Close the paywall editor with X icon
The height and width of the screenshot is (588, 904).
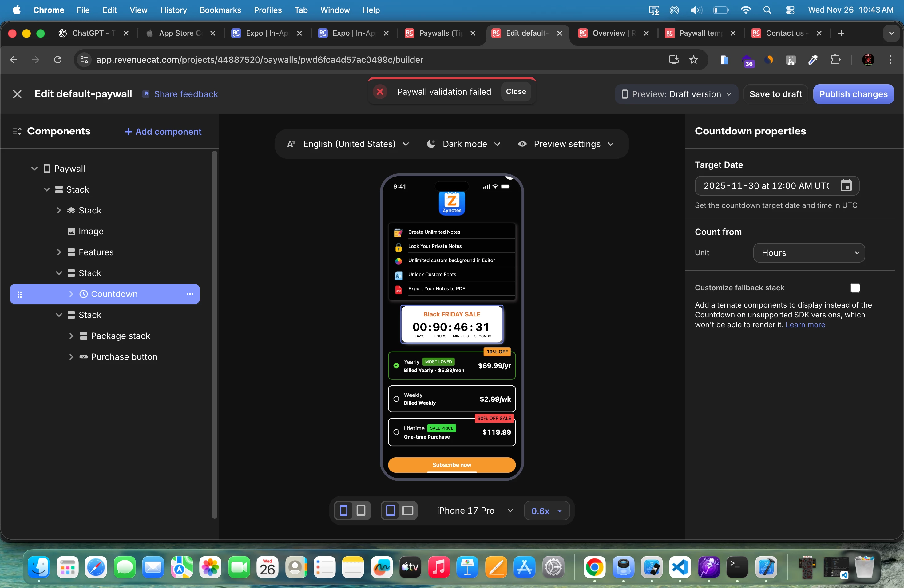click(x=17, y=94)
